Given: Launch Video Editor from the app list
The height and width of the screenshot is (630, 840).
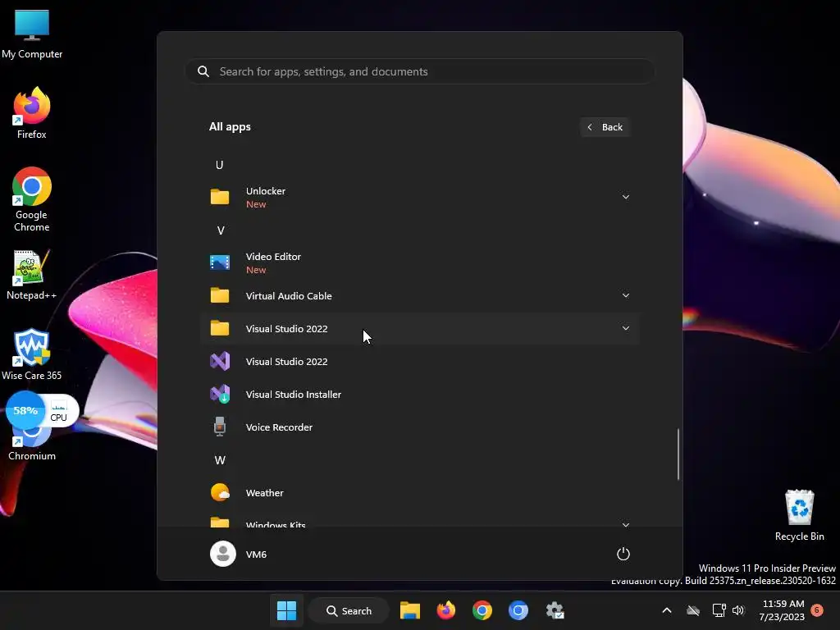Looking at the screenshot, I should (x=420, y=262).
